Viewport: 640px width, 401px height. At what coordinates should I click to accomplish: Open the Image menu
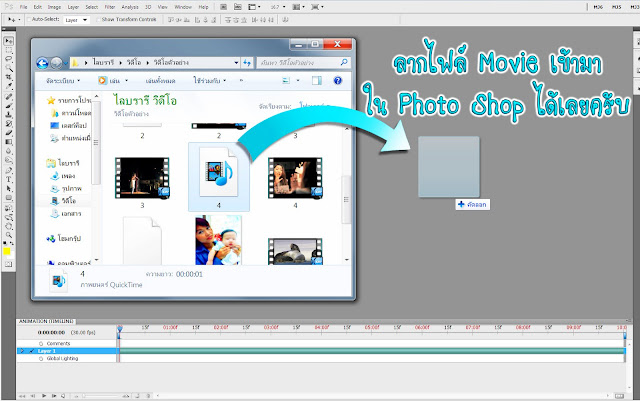pos(54,7)
